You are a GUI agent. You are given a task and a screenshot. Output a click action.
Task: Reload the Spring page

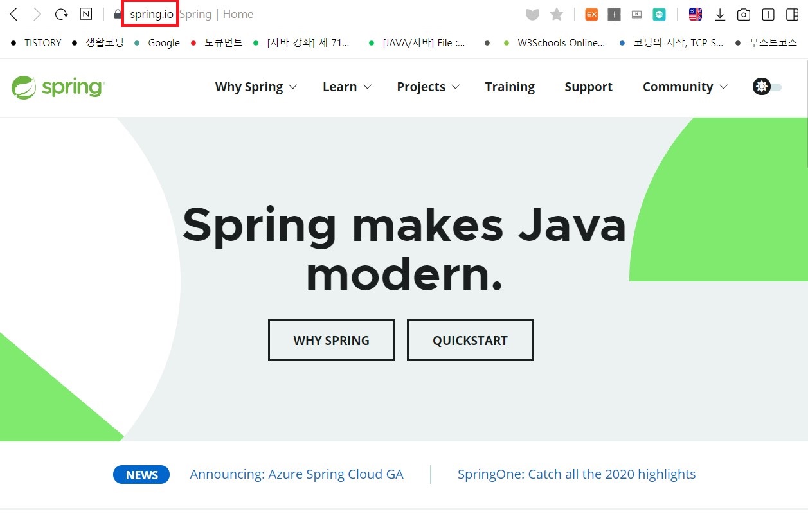pyautogui.click(x=61, y=14)
